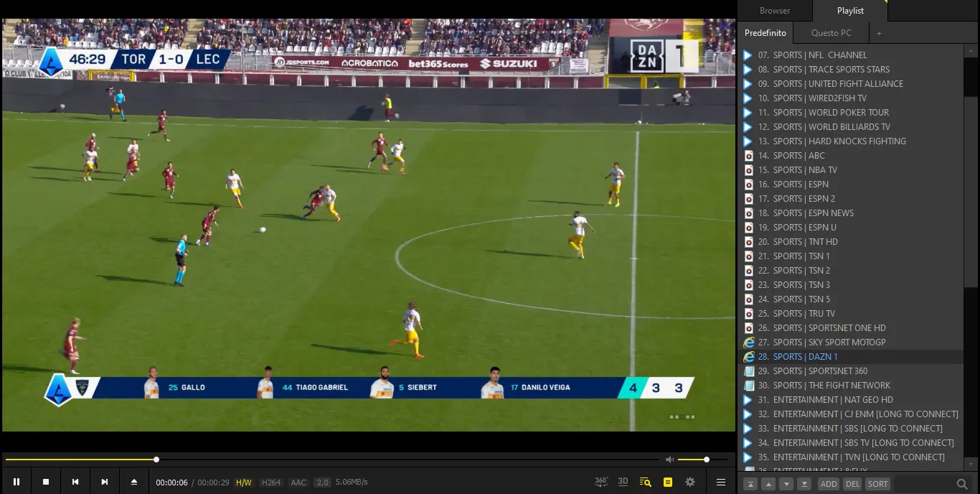Mute audio using the speaker icon
The height and width of the screenshot is (494, 980).
tap(669, 460)
